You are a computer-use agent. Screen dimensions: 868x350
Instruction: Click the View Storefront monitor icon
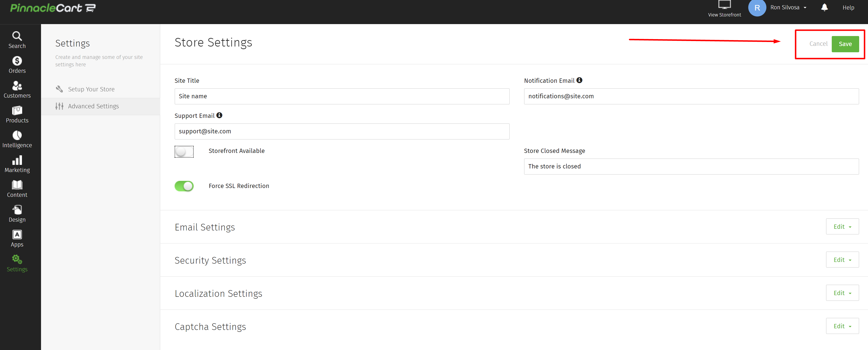(724, 5)
